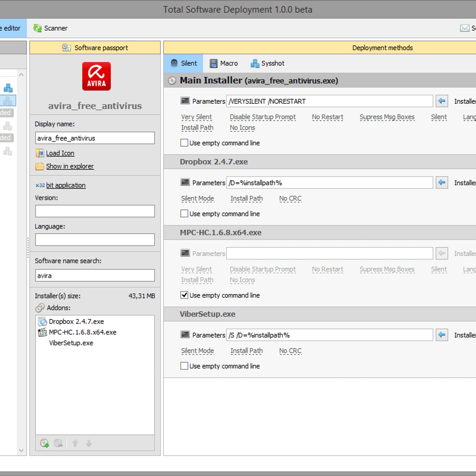
Task: Click the envelope mail icon
Action: pyautogui.click(x=464, y=28)
